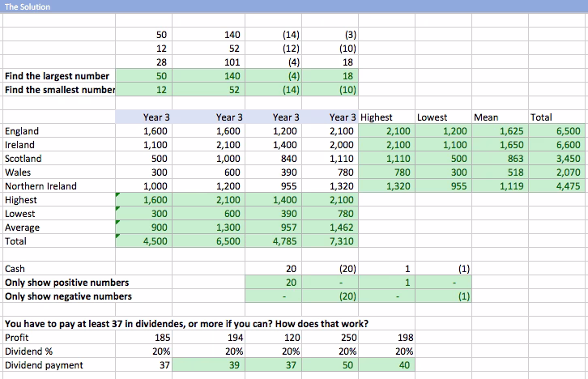Click Wales' Total value 2,070
The width and height of the screenshot is (588, 379).
(x=557, y=172)
